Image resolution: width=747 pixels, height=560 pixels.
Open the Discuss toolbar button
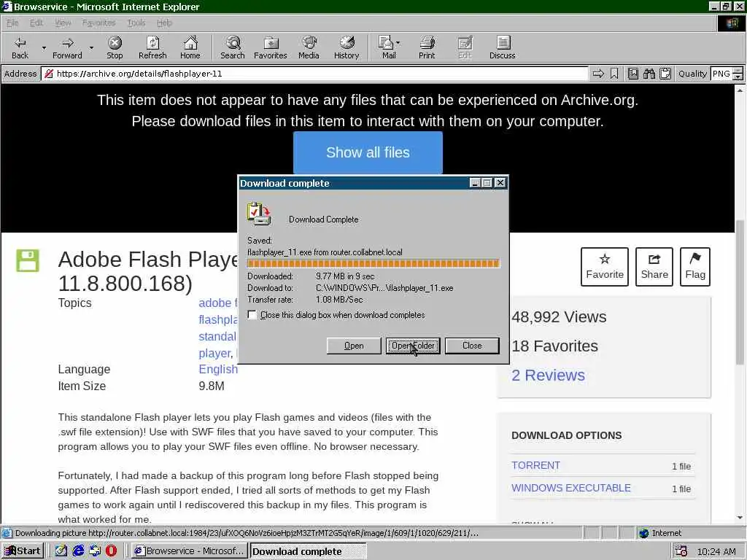click(502, 47)
